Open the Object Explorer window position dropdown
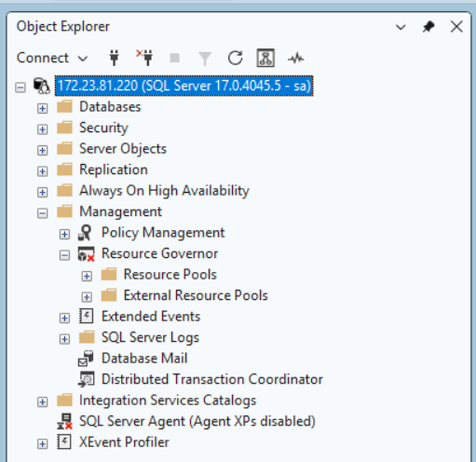 click(401, 27)
